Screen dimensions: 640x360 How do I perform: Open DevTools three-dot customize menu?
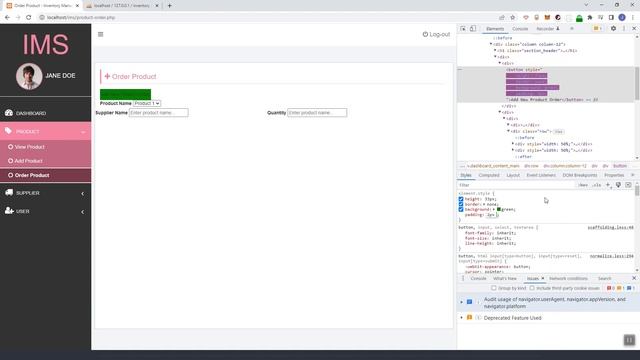coord(624,29)
